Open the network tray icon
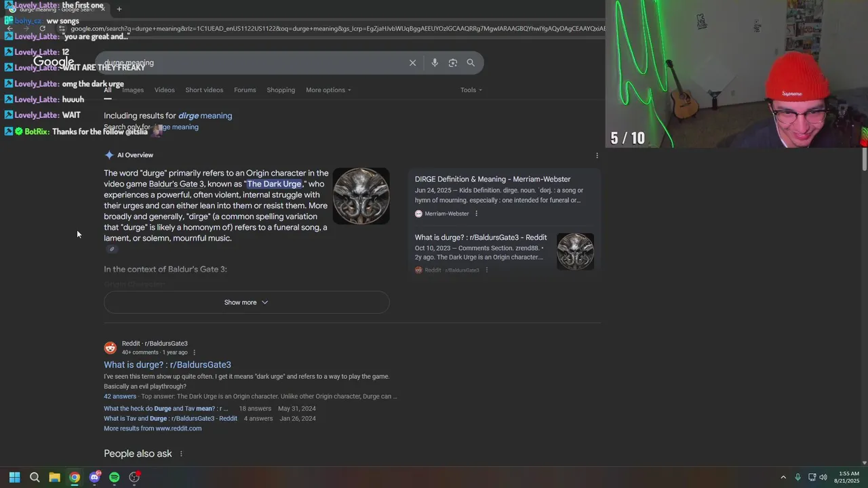Screen dimensions: 868x488 click(x=812, y=477)
